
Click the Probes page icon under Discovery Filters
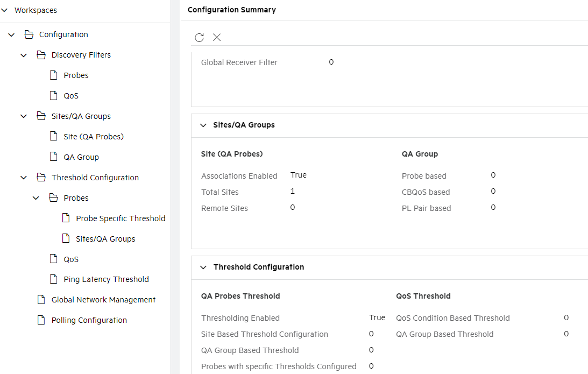click(x=54, y=75)
